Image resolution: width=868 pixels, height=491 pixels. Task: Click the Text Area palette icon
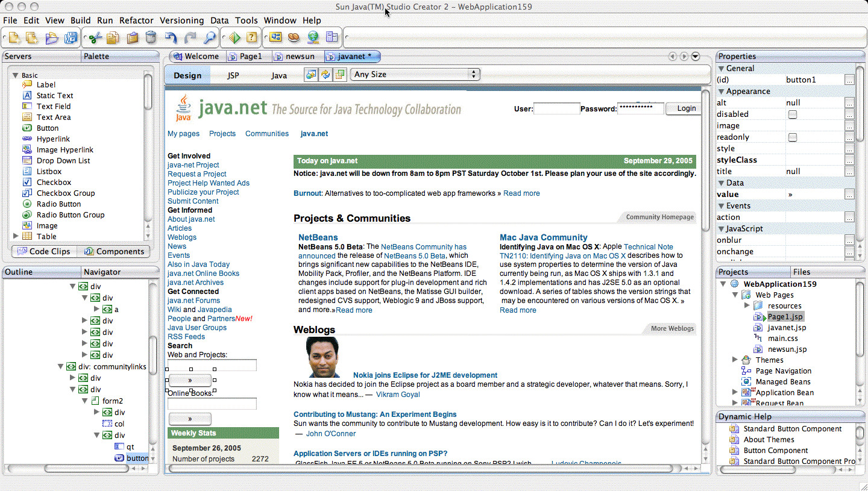(27, 117)
